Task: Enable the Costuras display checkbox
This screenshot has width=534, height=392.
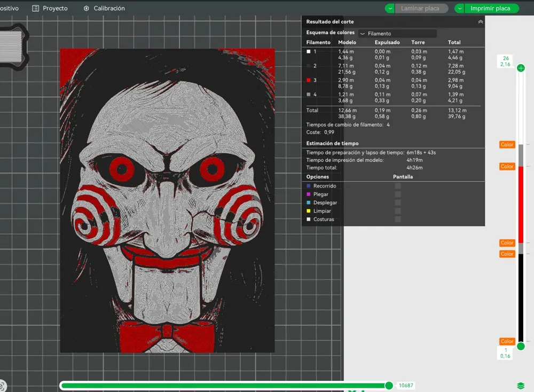Action: [398, 219]
